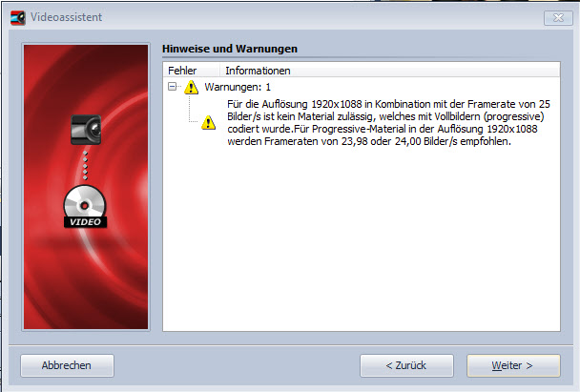
Task: Go back with the Zurück button
Action: tap(405, 365)
